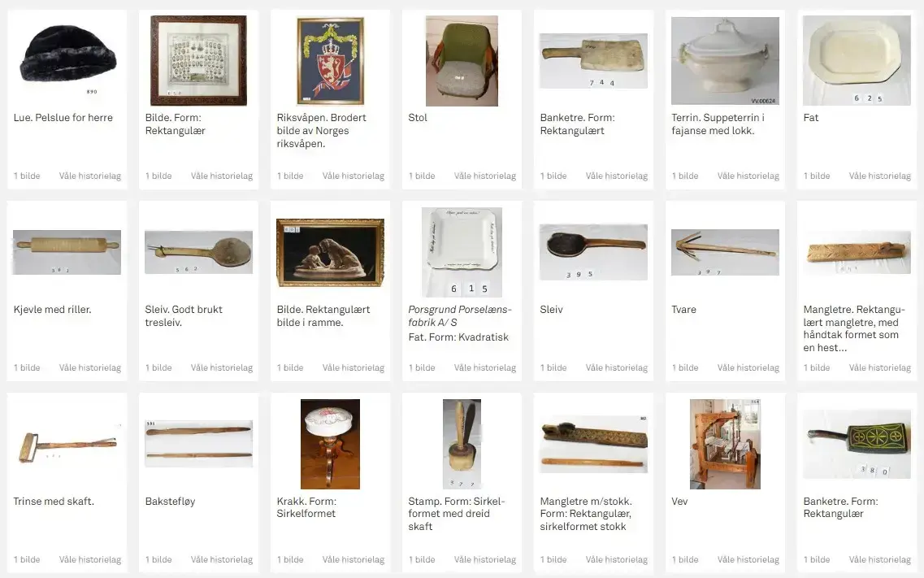
Task: Select the green chair Stol thumbnail
Action: coord(462,61)
